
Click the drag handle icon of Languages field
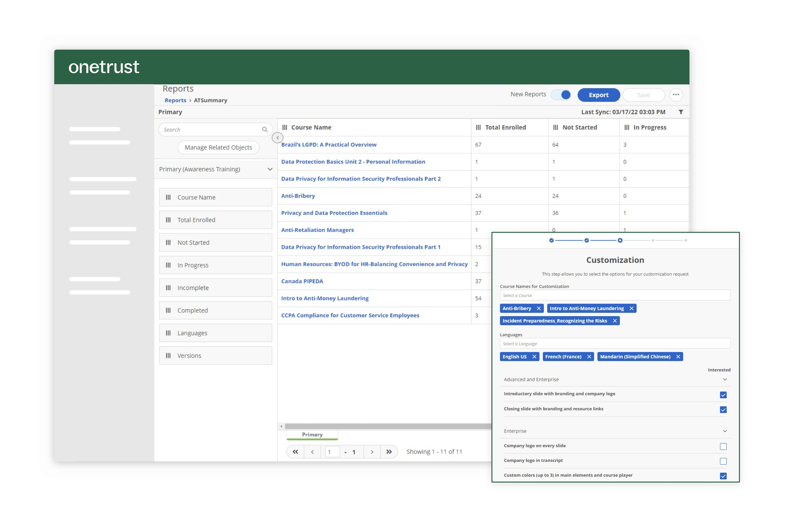[168, 333]
